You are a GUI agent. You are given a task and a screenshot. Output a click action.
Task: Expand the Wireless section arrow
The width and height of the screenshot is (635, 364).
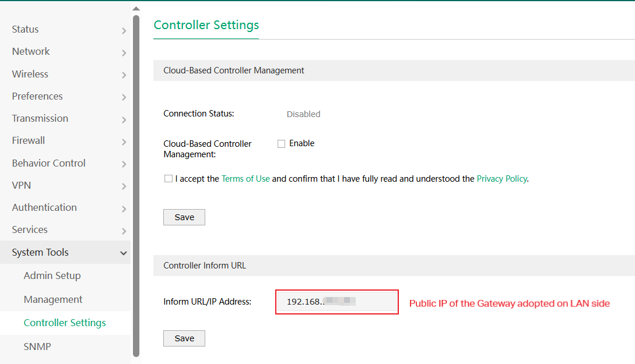(x=124, y=75)
